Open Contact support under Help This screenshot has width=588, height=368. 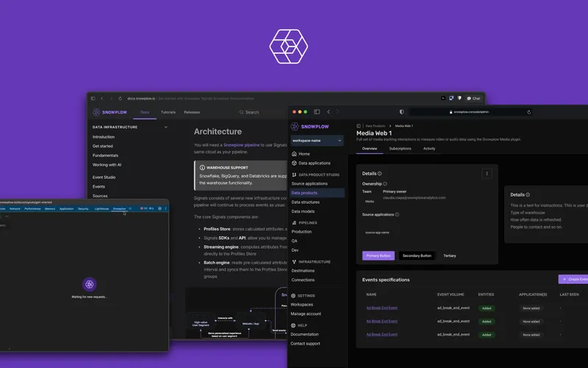(305, 344)
